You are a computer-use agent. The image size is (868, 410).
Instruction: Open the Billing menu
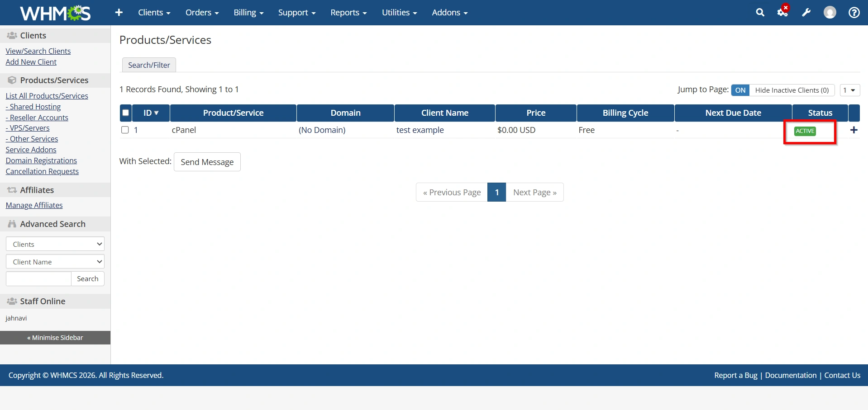coord(248,13)
